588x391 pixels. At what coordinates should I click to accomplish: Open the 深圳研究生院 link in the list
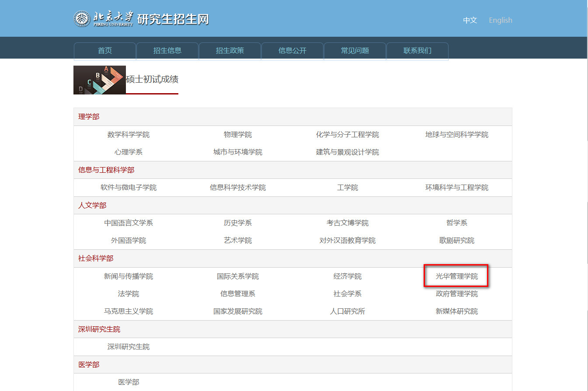pyautogui.click(x=129, y=347)
